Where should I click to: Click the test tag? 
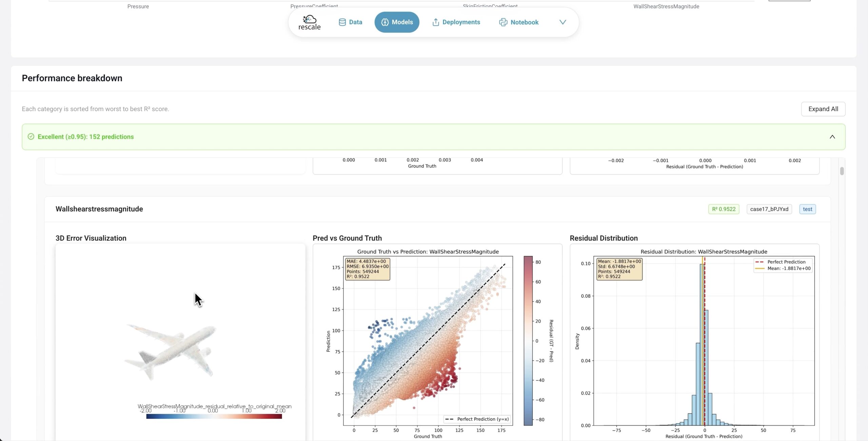point(807,209)
